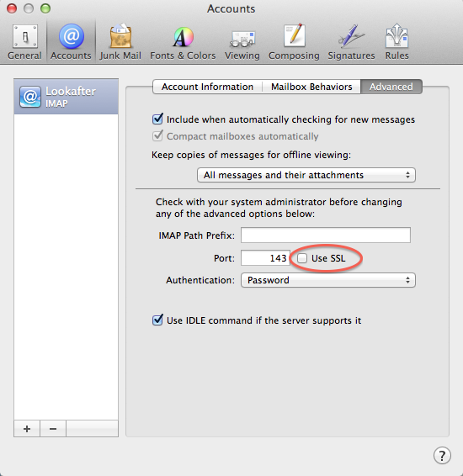Switch to the Viewing preferences pane
The image size is (463, 476).
pyautogui.click(x=242, y=41)
